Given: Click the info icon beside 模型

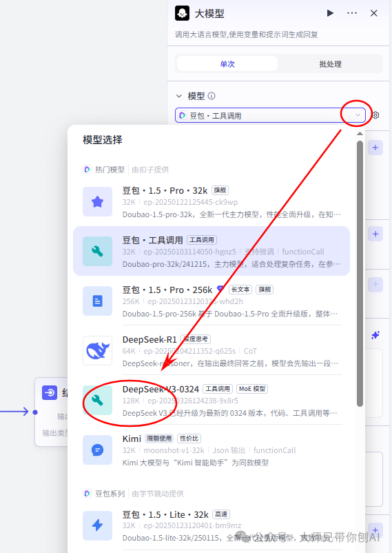Looking at the screenshot, I should tap(212, 96).
